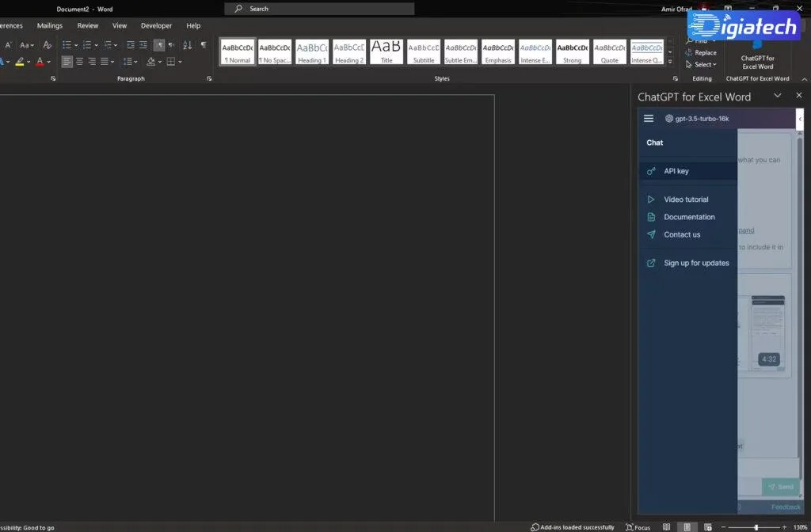The image size is (811, 532).
Task: Clear all formatting icon
Action: 47,45
